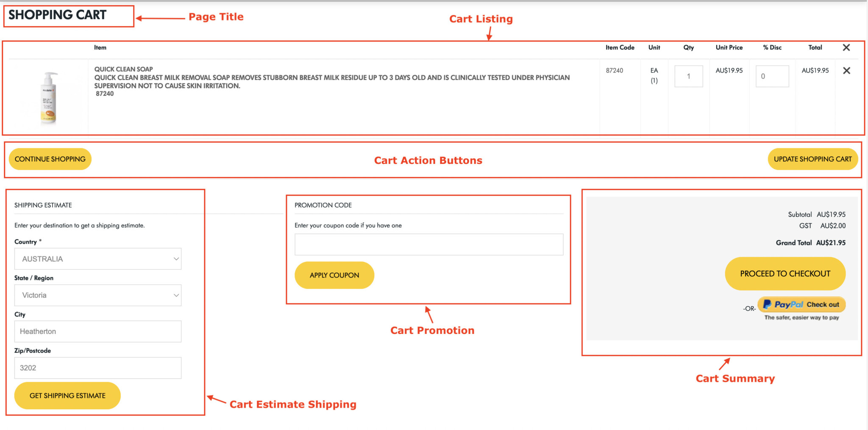Click the City field showing Heatherton
Viewport: 868px width, 430px height.
97,331
